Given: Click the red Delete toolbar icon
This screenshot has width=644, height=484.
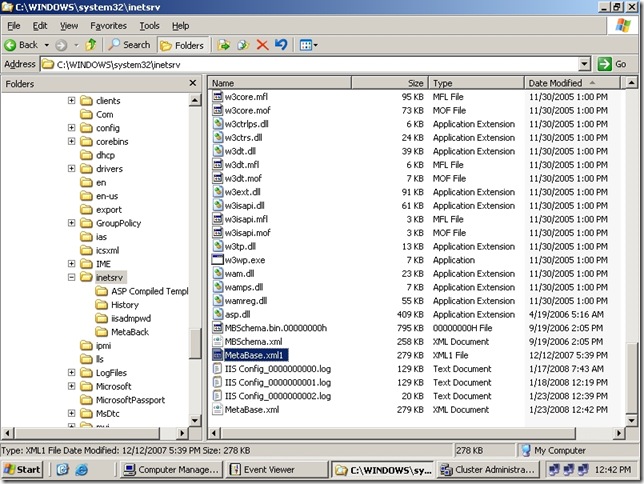Looking at the screenshot, I should (x=262, y=45).
